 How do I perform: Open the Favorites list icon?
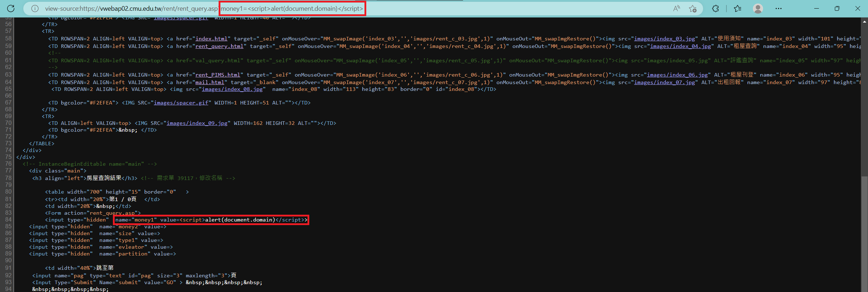(x=738, y=9)
